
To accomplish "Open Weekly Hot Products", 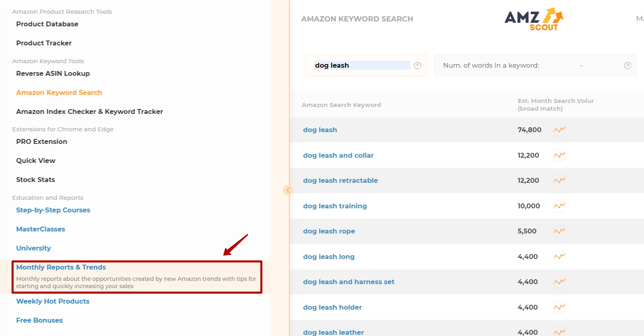I will 53,301.
